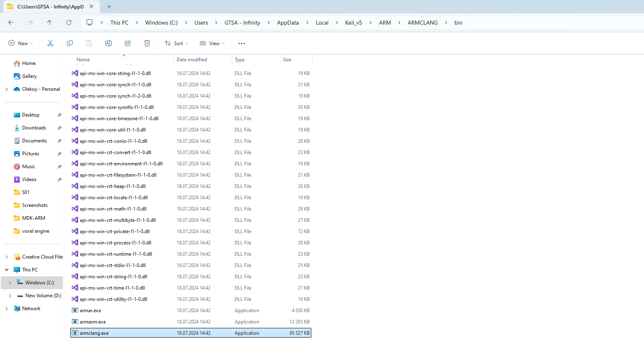Open the Sort dropdown
This screenshot has height=340, width=644.
176,43
